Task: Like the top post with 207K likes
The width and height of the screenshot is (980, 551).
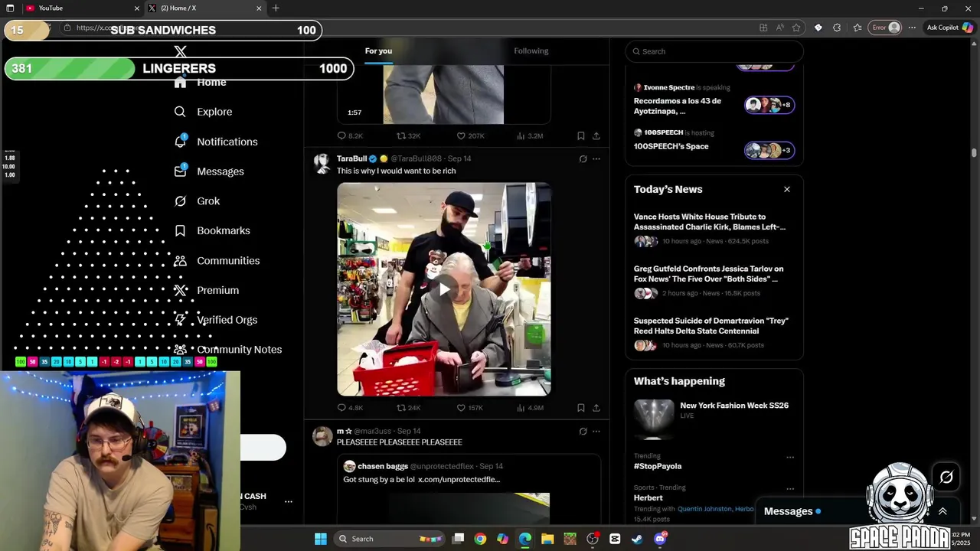Action: click(x=470, y=135)
